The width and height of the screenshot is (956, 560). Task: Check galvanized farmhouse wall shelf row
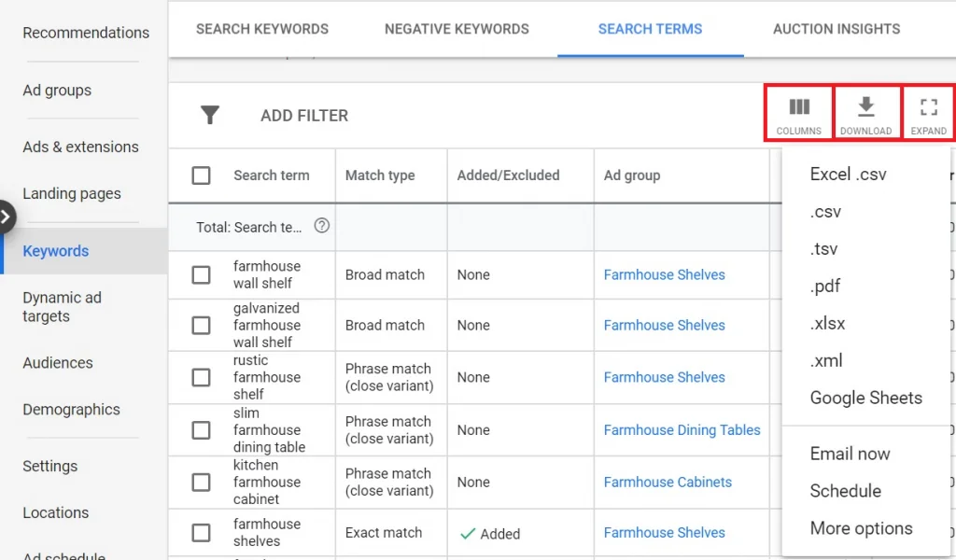202,326
